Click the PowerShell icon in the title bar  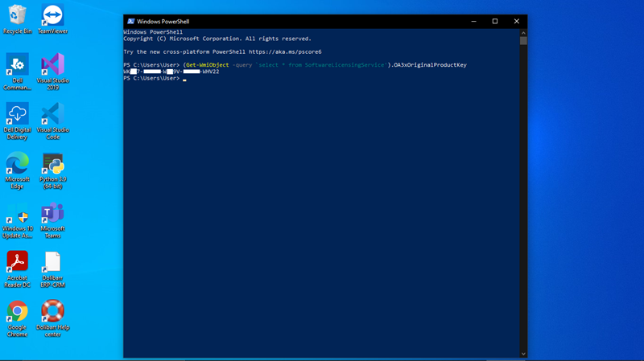click(130, 21)
